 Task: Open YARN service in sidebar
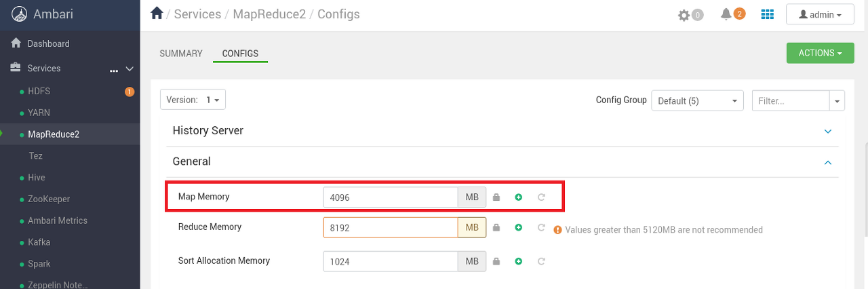click(x=39, y=113)
